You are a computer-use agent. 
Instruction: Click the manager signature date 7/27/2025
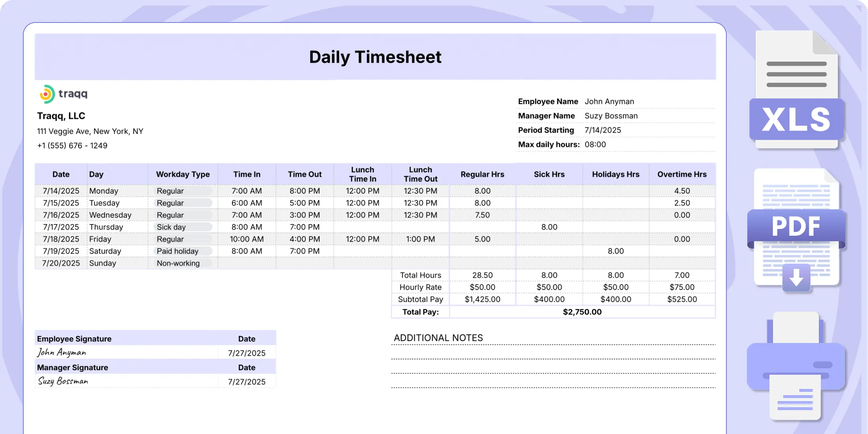(x=247, y=382)
